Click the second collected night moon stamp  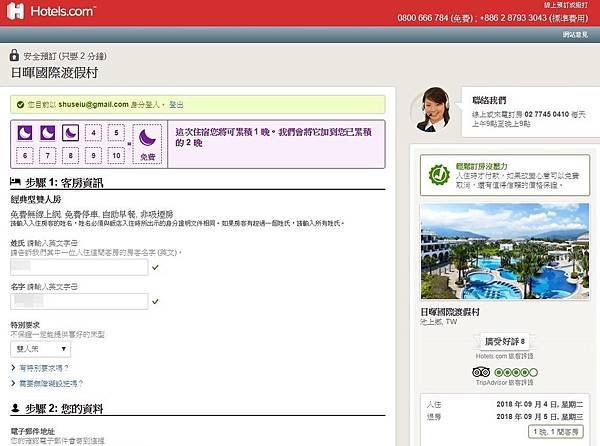47,133
